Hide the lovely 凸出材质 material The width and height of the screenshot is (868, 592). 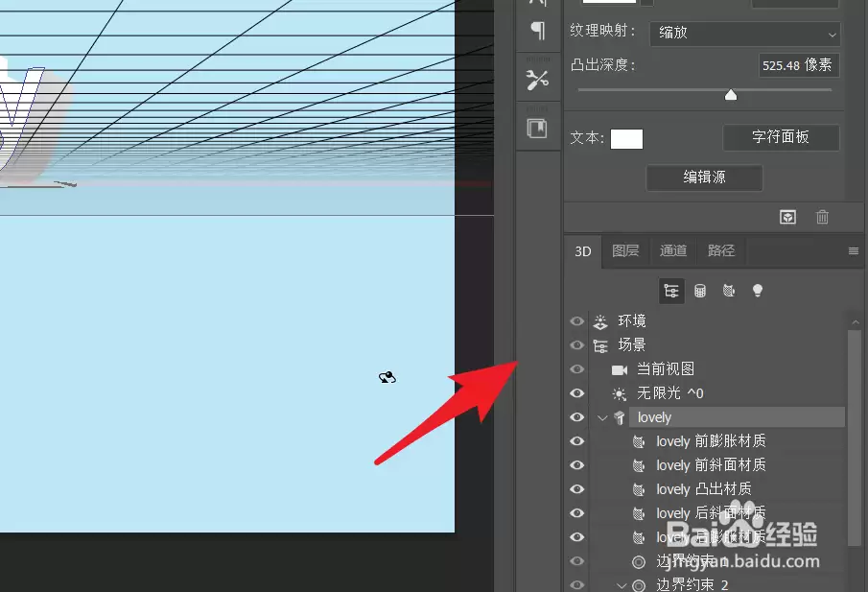[576, 489]
